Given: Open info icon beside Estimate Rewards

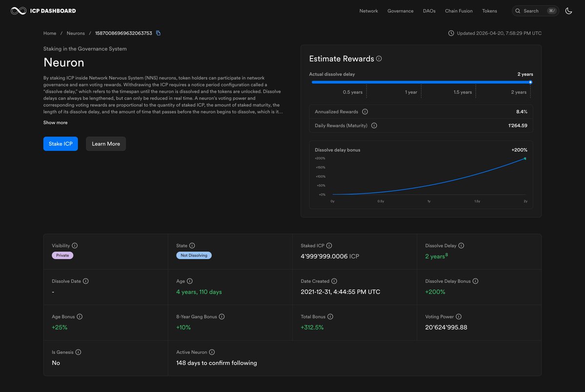Looking at the screenshot, I should [379, 58].
